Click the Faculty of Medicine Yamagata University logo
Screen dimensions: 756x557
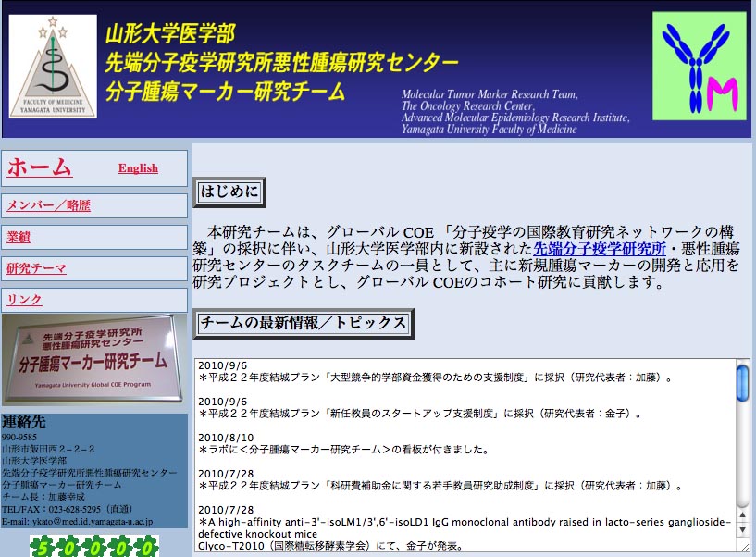(53, 67)
